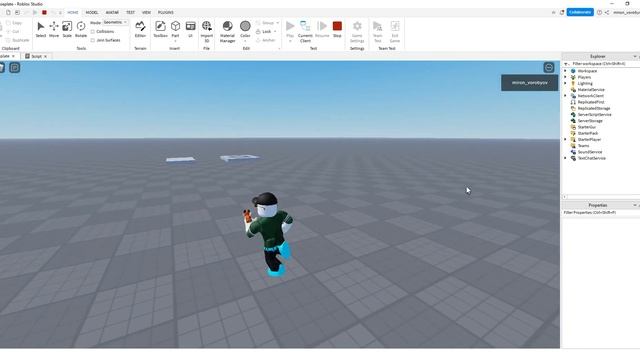Click the Filter Properties search field
Screen dimensions: 640x360
[x=600, y=213]
